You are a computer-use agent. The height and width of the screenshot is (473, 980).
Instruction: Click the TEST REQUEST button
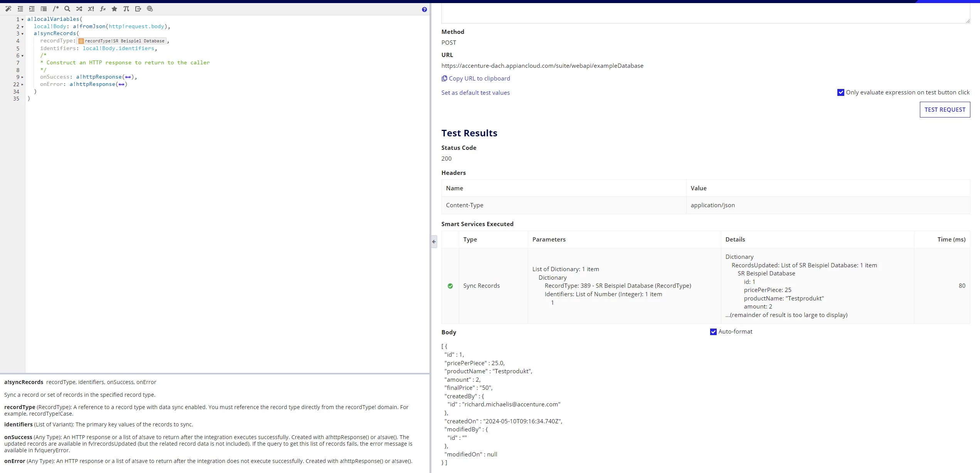coord(945,110)
